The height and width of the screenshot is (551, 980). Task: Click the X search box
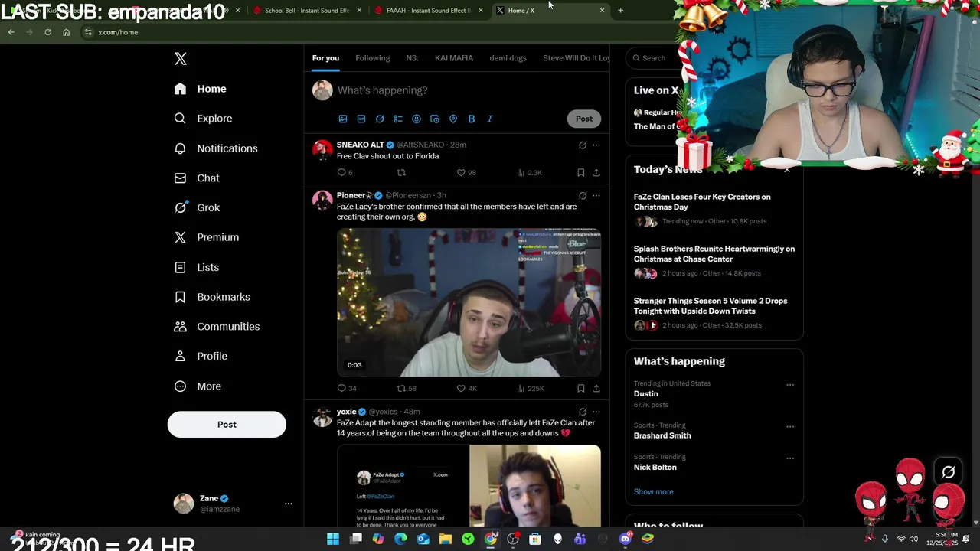(651, 58)
